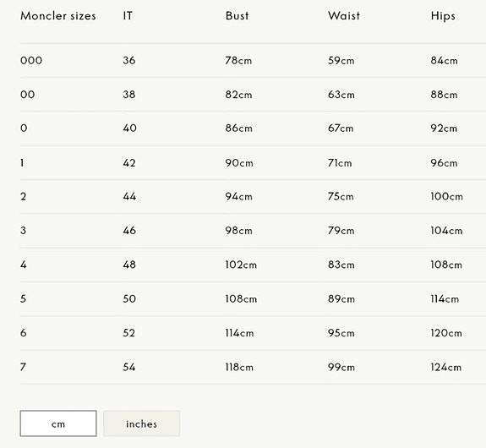Click the 75cm waist value
The width and height of the screenshot is (486, 448).
[x=341, y=196]
